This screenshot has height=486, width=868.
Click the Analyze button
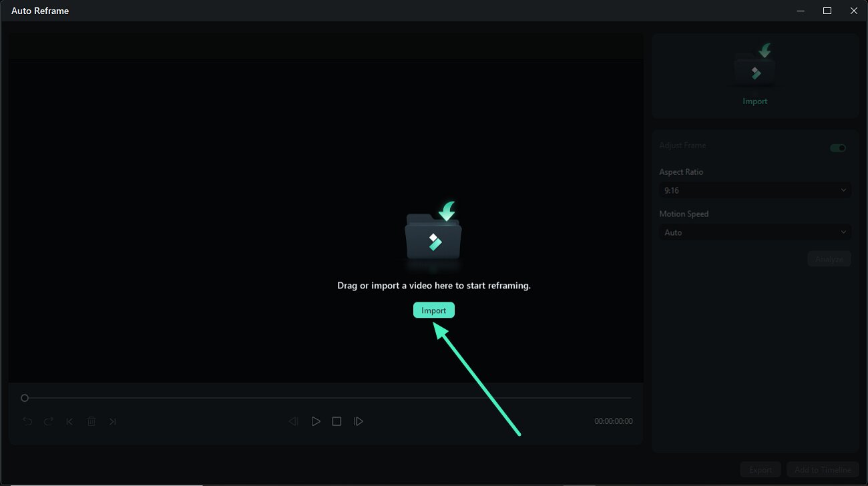(829, 259)
